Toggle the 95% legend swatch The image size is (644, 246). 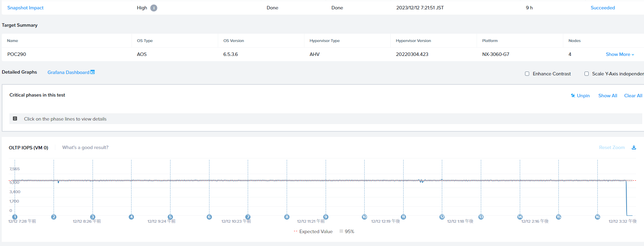tap(341, 231)
